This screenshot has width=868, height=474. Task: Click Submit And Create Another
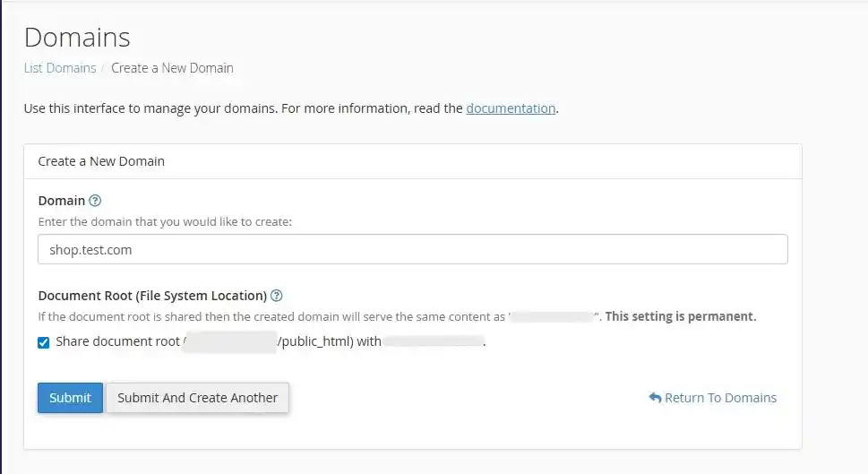(x=197, y=398)
